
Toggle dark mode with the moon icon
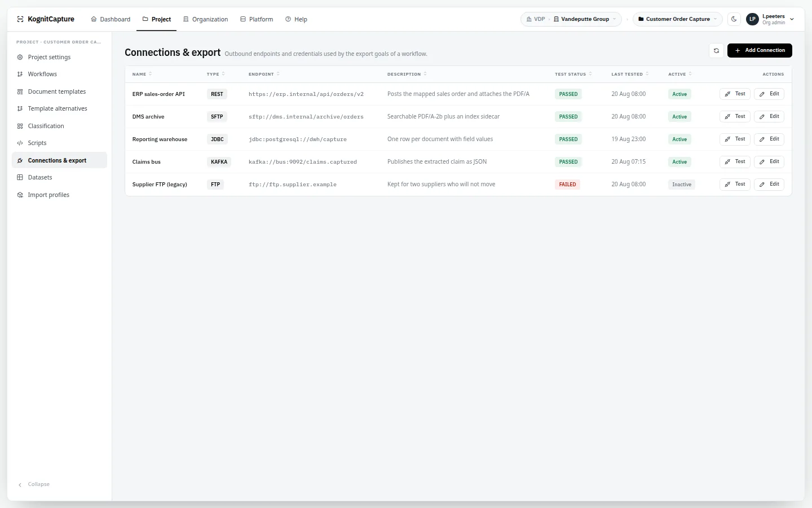pos(734,19)
